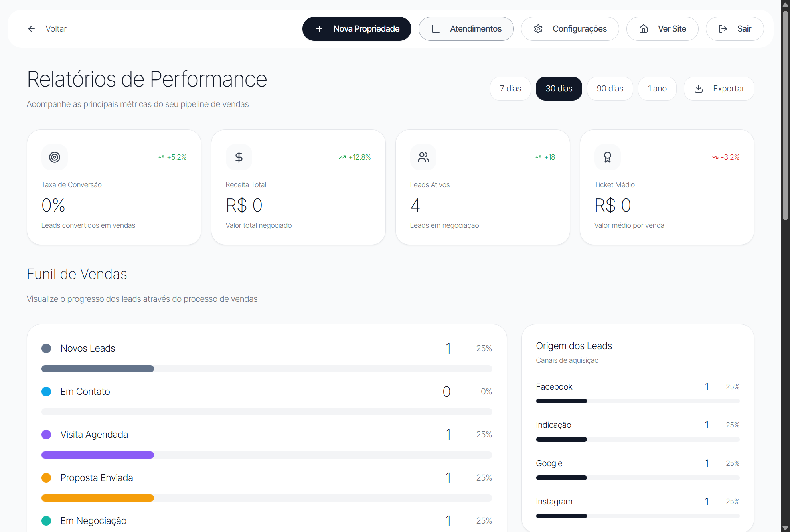
Task: Click the target icon on Taxa de Conversão card
Action: pos(55,157)
